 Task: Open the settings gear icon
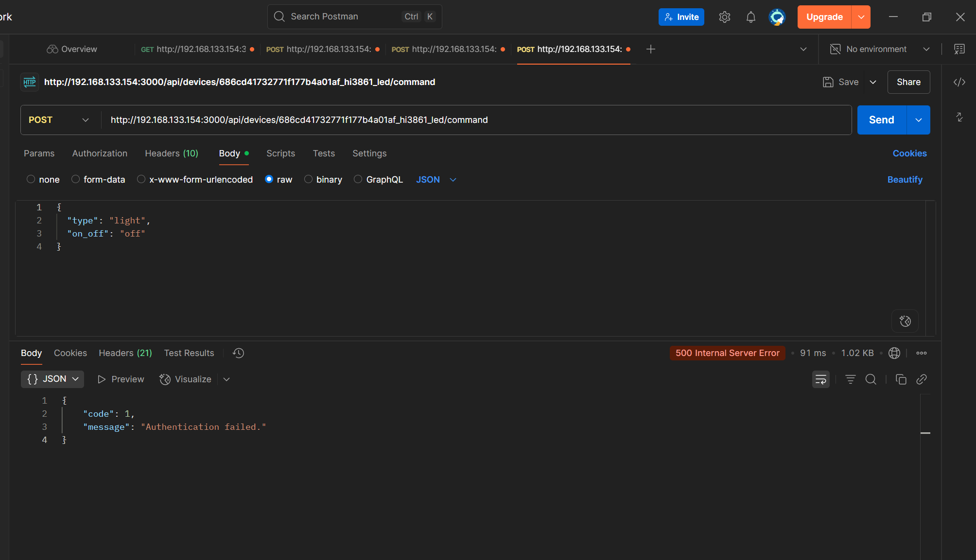[724, 17]
